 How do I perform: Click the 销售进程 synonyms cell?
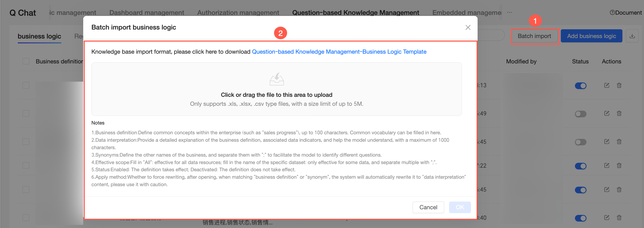(x=238, y=222)
